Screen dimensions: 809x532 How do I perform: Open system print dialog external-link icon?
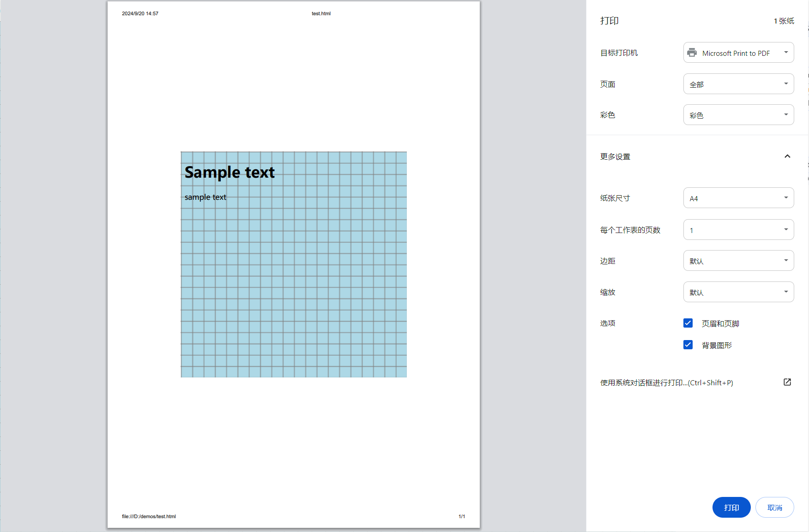tap(787, 382)
